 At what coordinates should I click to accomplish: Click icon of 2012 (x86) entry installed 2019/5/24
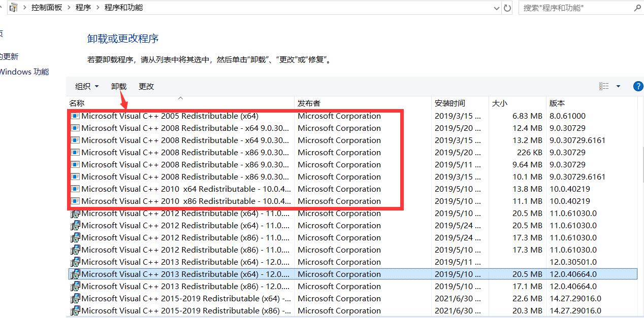pyautogui.click(x=75, y=238)
